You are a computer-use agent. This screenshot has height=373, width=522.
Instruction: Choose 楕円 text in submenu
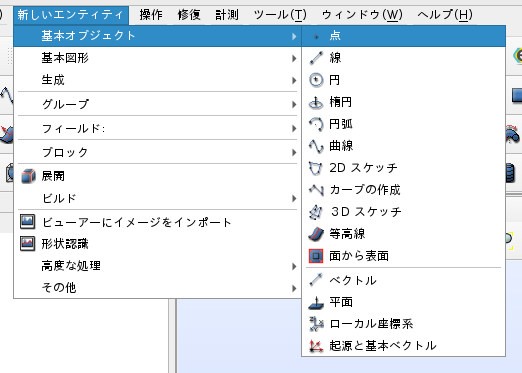coord(341,102)
